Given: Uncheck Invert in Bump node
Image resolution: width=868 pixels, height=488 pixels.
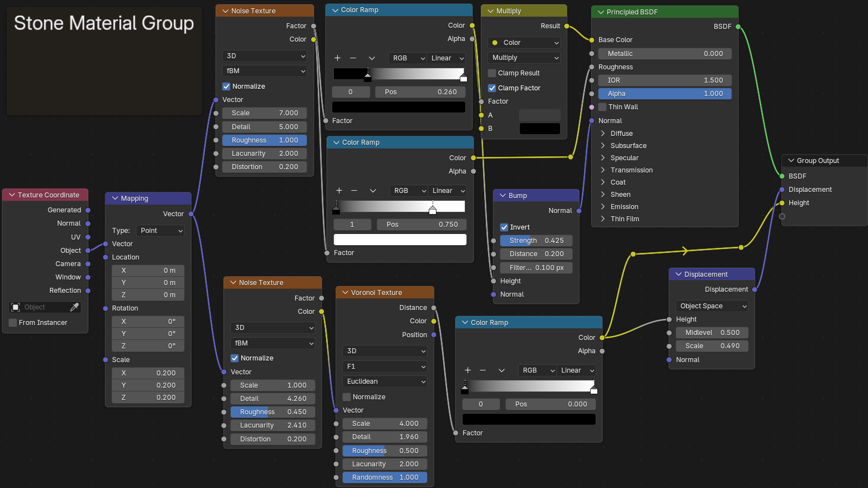Looking at the screenshot, I should tap(504, 227).
